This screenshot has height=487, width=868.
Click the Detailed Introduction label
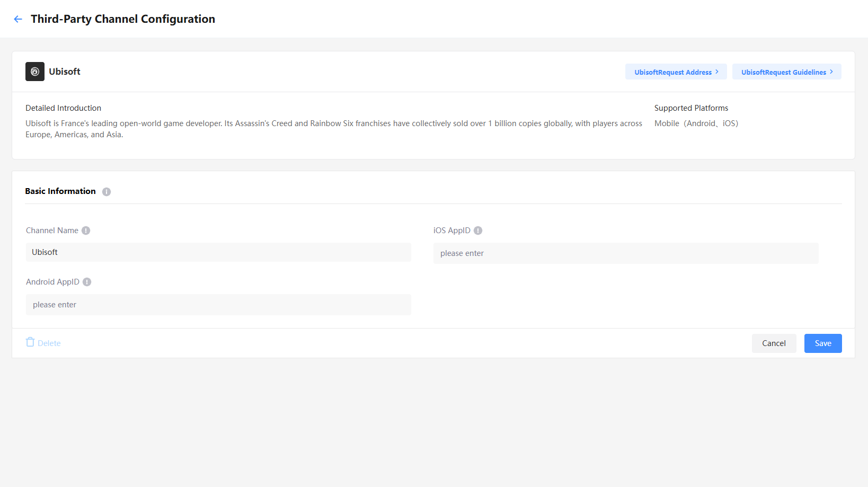(63, 108)
